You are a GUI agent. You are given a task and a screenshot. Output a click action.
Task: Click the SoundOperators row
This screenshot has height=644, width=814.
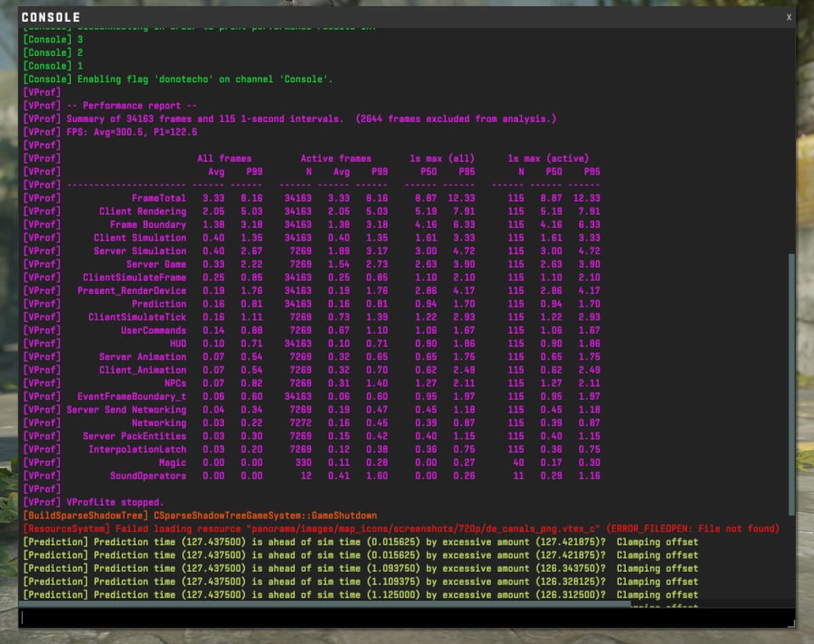[x=148, y=476]
